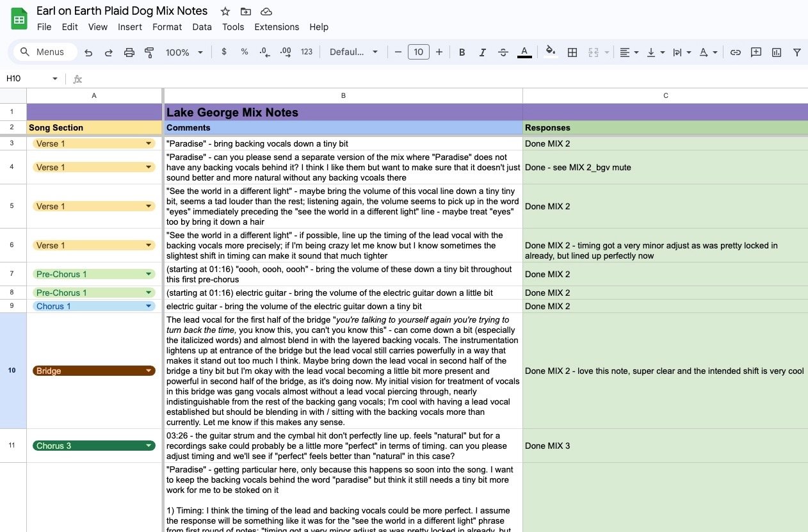View the cloud save status icon
The height and width of the screenshot is (532, 808).
[266, 12]
